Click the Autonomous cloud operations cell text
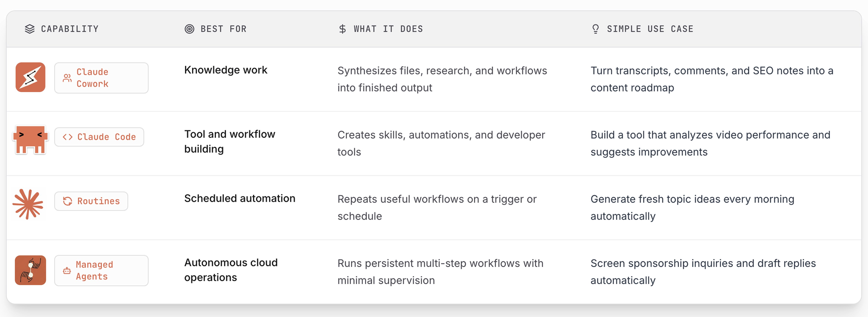Viewport: 868px width, 317px height. coord(231,269)
